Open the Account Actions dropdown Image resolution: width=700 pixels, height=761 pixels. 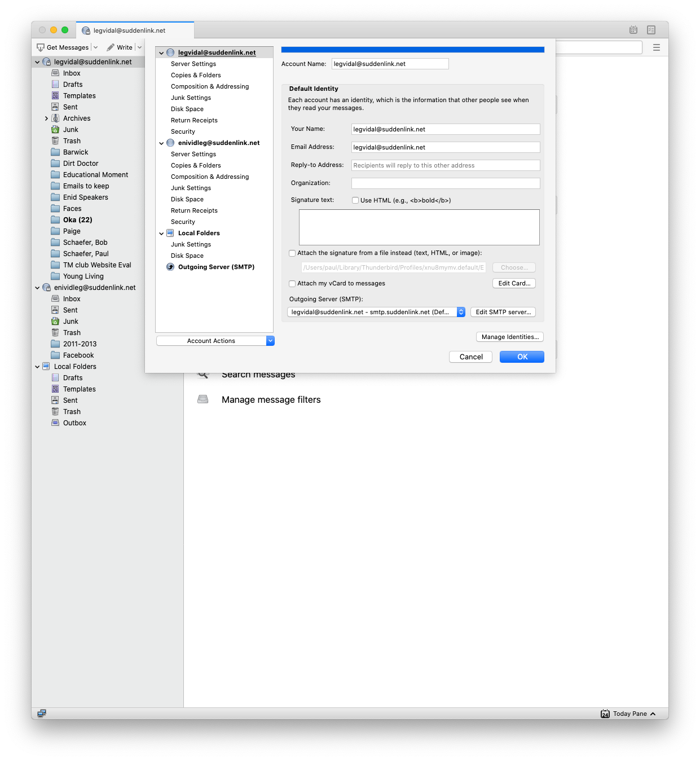click(x=215, y=341)
